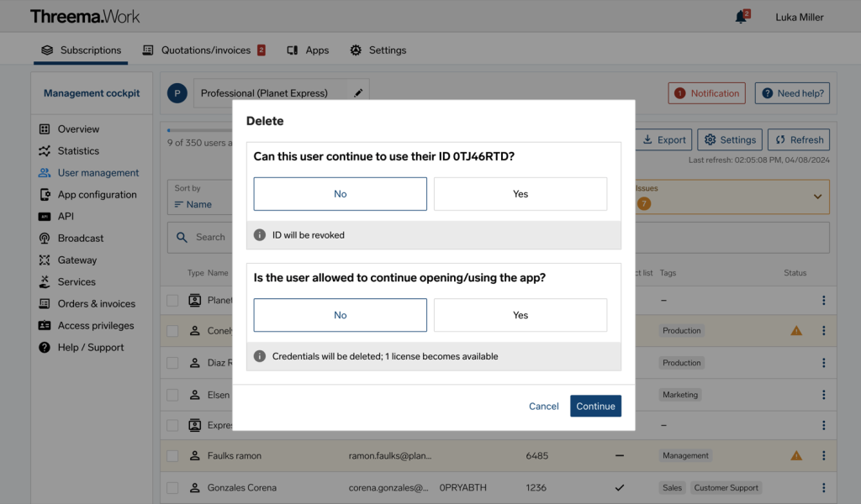
Task: Open the Apps tab
Action: (308, 50)
